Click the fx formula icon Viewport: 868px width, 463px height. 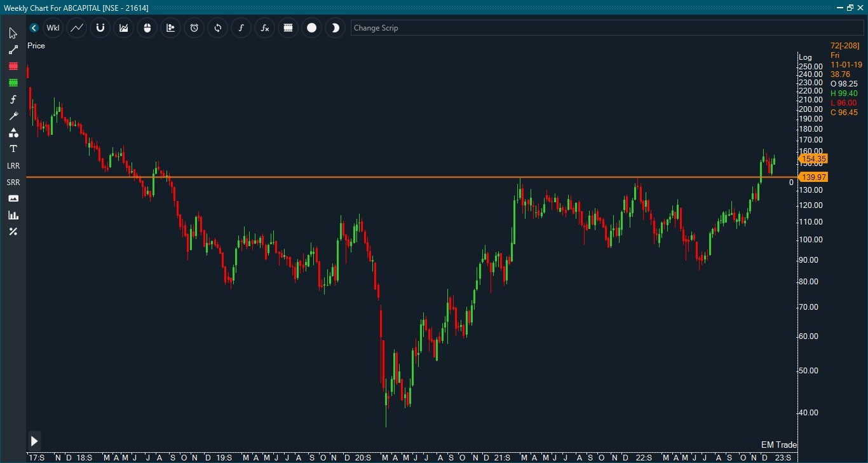pyautogui.click(x=264, y=28)
